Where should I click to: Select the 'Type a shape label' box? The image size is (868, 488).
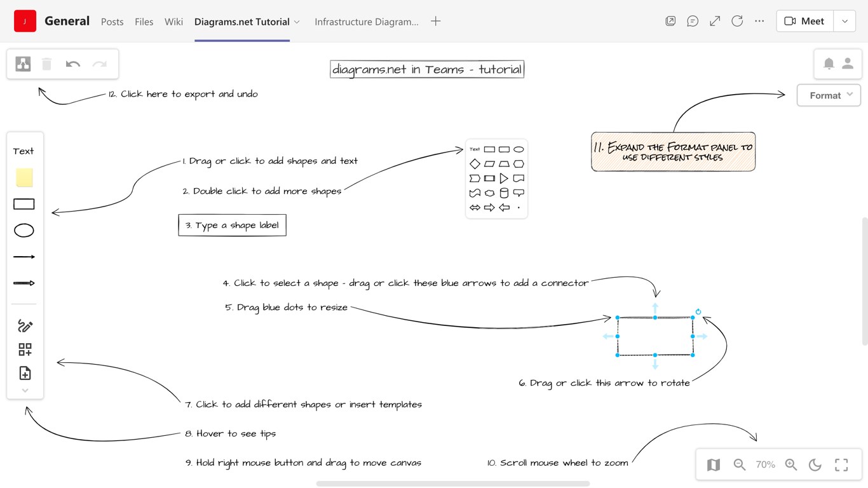click(232, 225)
